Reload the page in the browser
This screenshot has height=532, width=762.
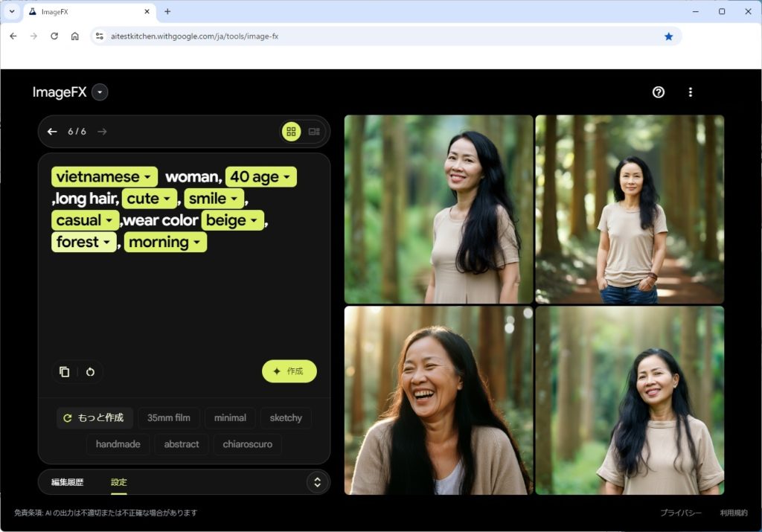(x=54, y=36)
